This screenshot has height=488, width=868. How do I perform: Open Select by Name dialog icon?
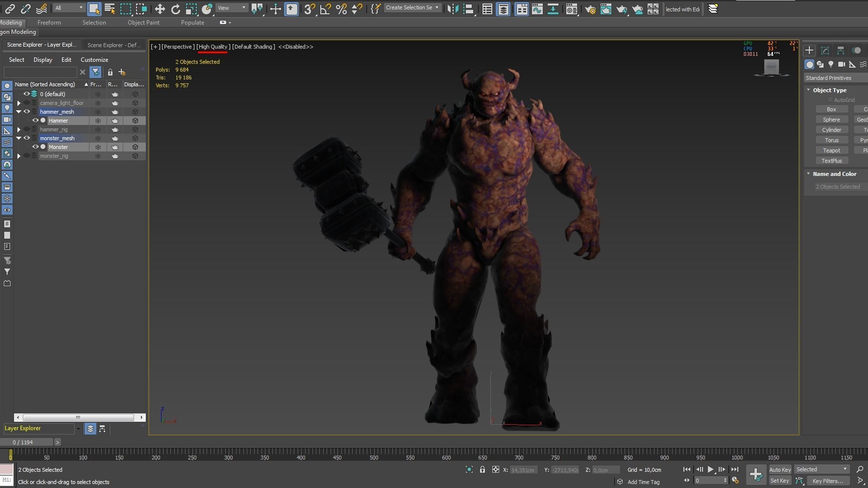(x=110, y=9)
